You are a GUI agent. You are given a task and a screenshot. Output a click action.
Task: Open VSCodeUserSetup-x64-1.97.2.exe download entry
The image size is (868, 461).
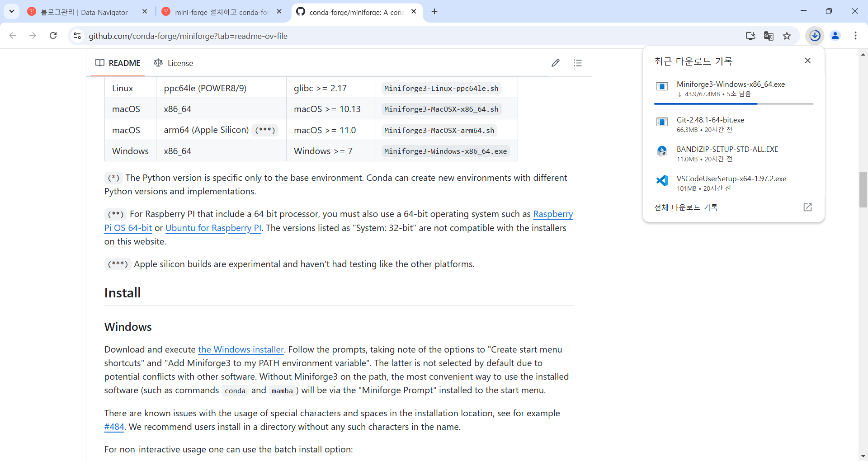(733, 183)
